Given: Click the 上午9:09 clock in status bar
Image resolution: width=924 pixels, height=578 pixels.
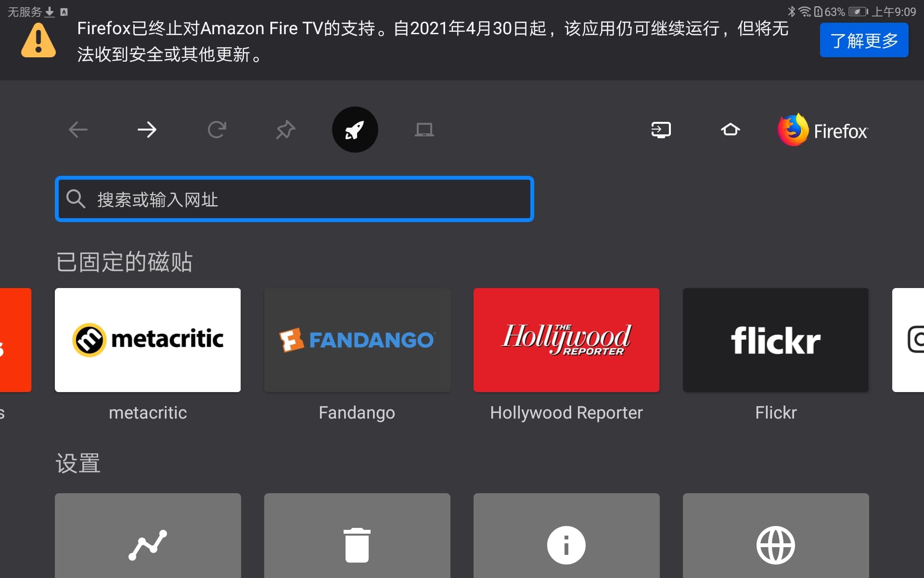Looking at the screenshot, I should tap(894, 12).
